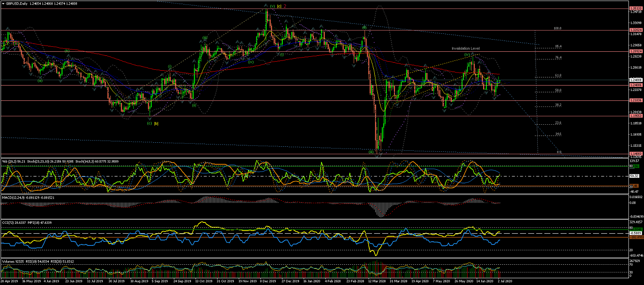Click the green (iv) label under Invalidation Level
This screenshot has width=644, height=285.
click(467, 54)
